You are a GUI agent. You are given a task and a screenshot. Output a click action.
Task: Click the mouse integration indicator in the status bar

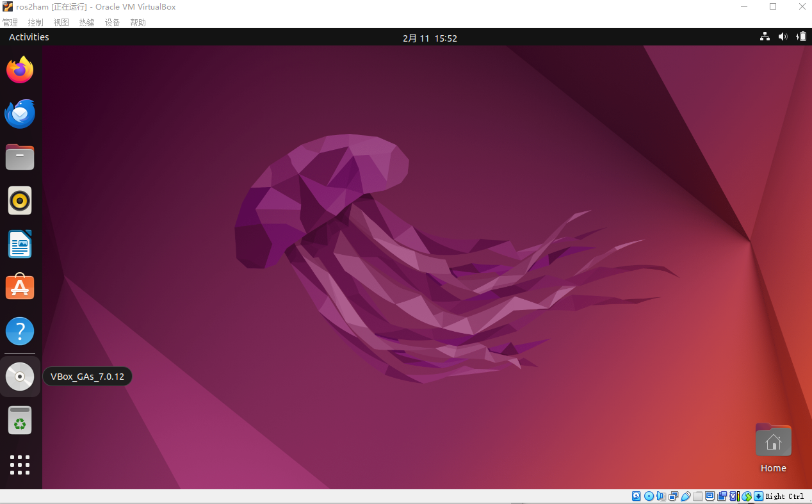747,496
